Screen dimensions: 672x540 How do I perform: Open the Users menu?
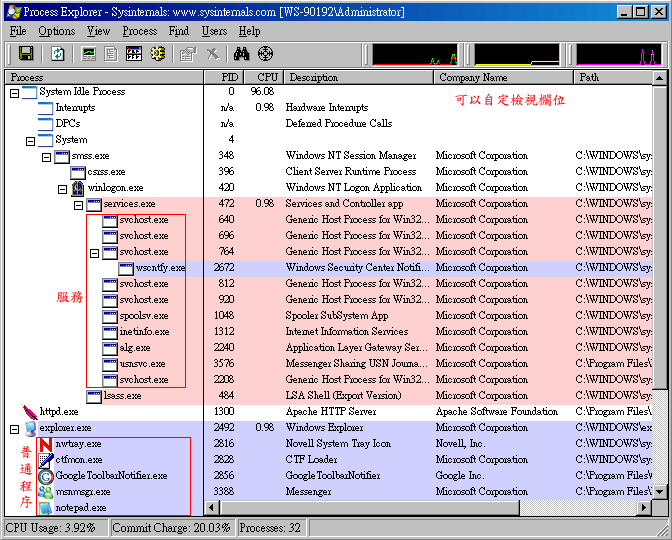click(x=214, y=31)
